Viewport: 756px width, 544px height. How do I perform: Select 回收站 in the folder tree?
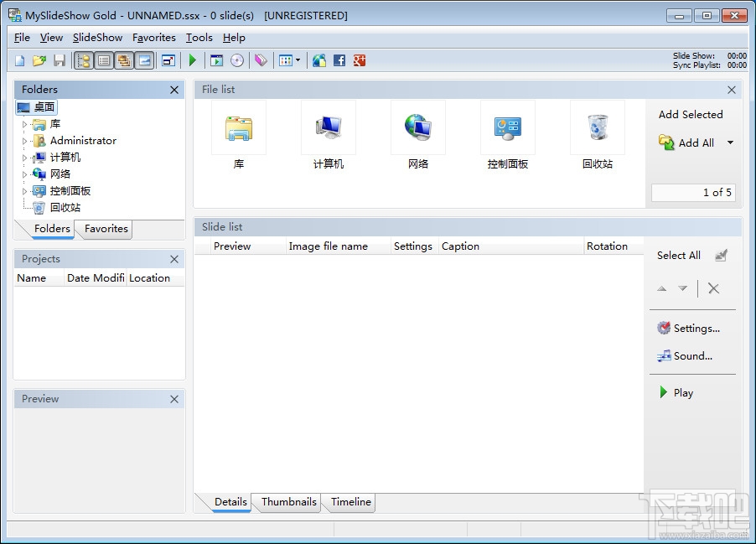(x=65, y=208)
